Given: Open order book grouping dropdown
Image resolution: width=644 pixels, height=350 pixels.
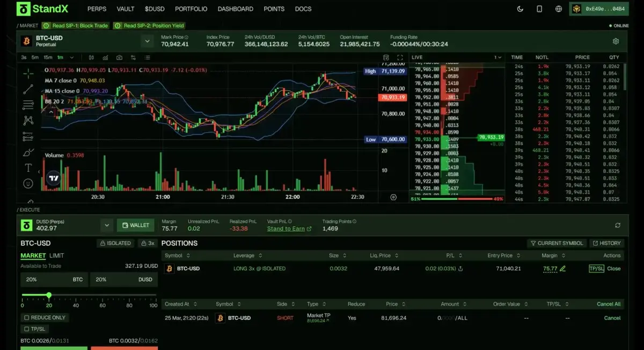Looking at the screenshot, I should 497,57.
